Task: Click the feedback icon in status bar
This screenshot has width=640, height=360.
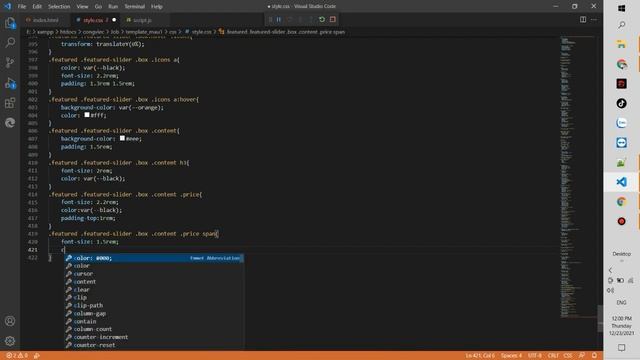Action: point(582,356)
